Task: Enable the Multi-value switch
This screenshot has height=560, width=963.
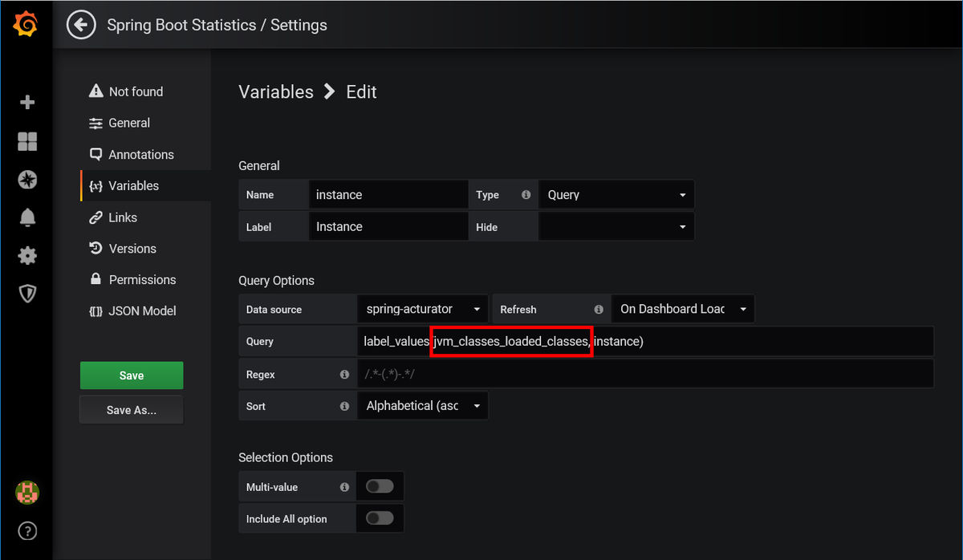Action: point(380,486)
